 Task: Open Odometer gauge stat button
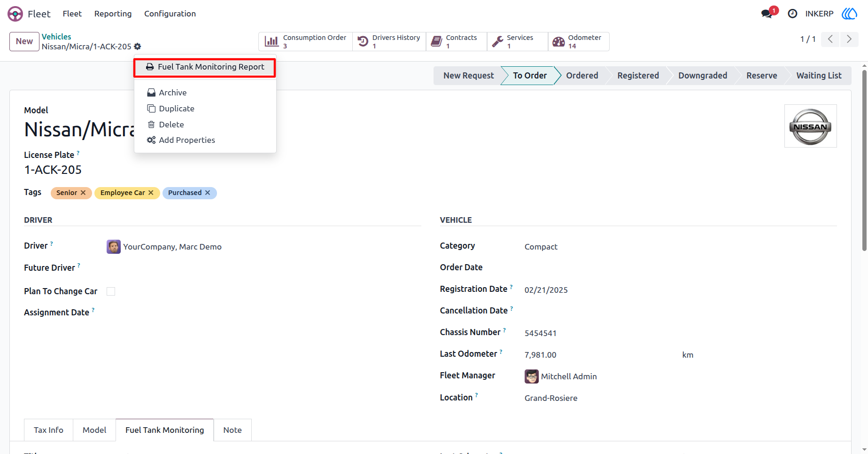pyautogui.click(x=579, y=41)
